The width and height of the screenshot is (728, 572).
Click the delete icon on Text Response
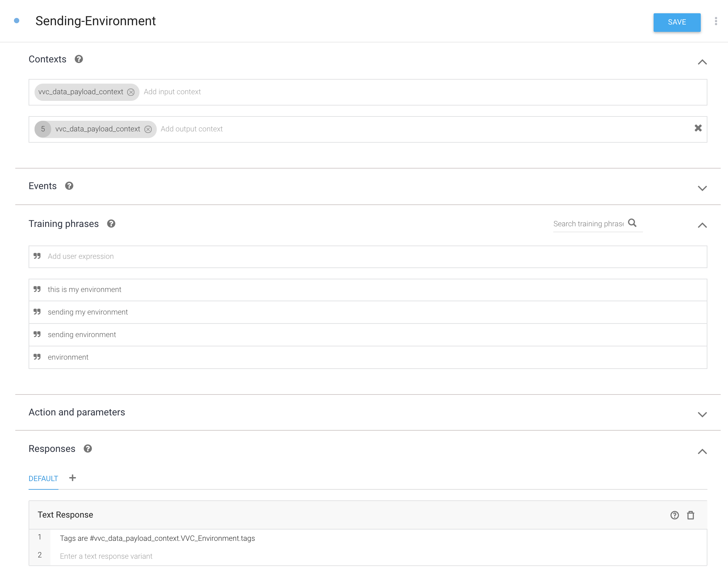pos(690,515)
